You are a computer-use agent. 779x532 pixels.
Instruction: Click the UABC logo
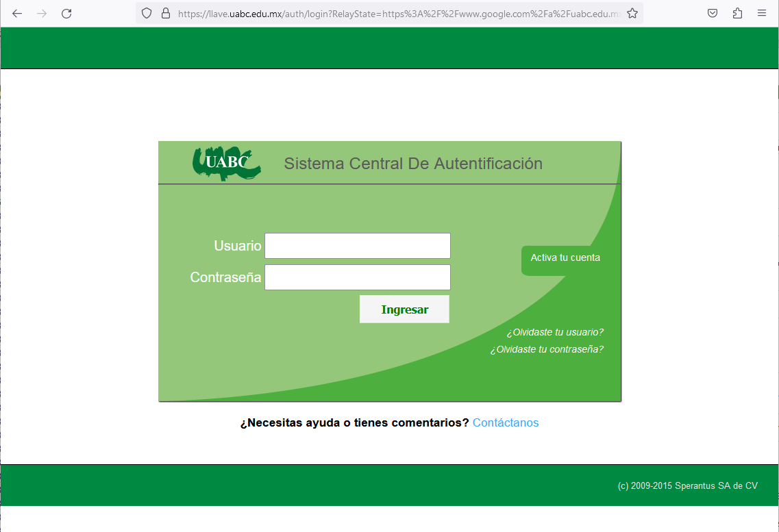pos(225,163)
